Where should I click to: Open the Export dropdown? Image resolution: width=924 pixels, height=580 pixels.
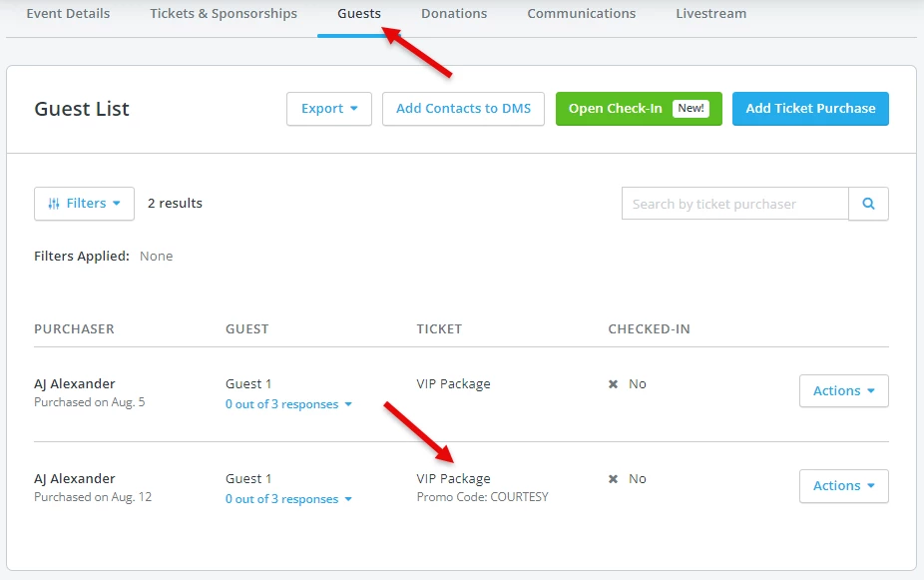[x=328, y=109]
